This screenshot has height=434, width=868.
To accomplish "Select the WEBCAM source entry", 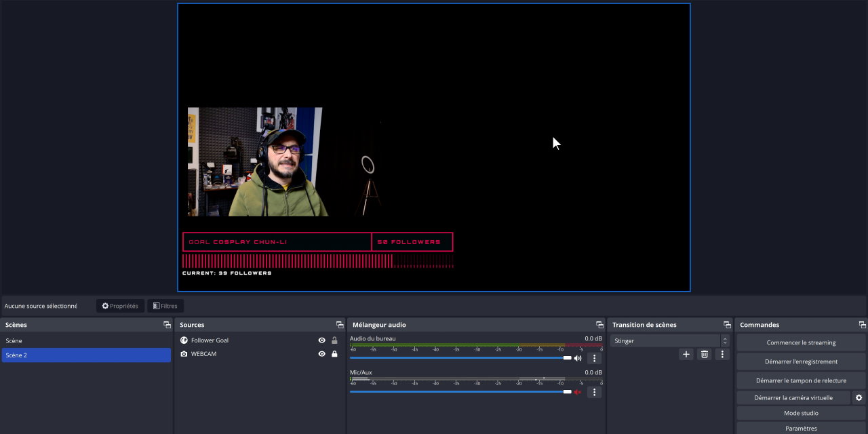I will tap(204, 354).
